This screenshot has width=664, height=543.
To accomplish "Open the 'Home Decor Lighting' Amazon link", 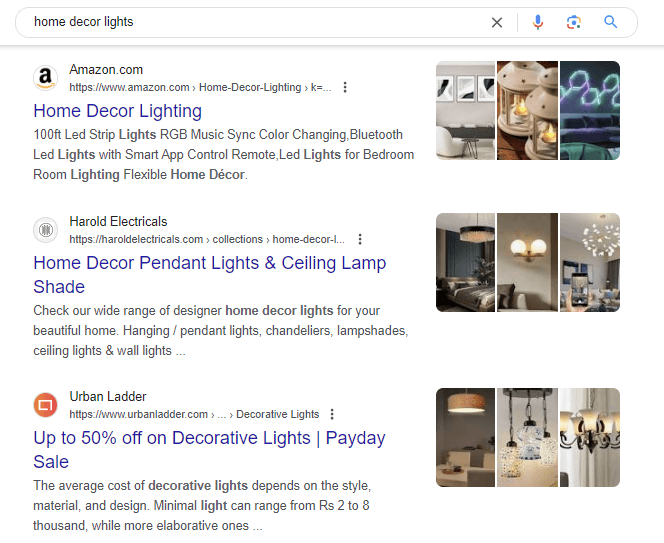I will coord(117,111).
